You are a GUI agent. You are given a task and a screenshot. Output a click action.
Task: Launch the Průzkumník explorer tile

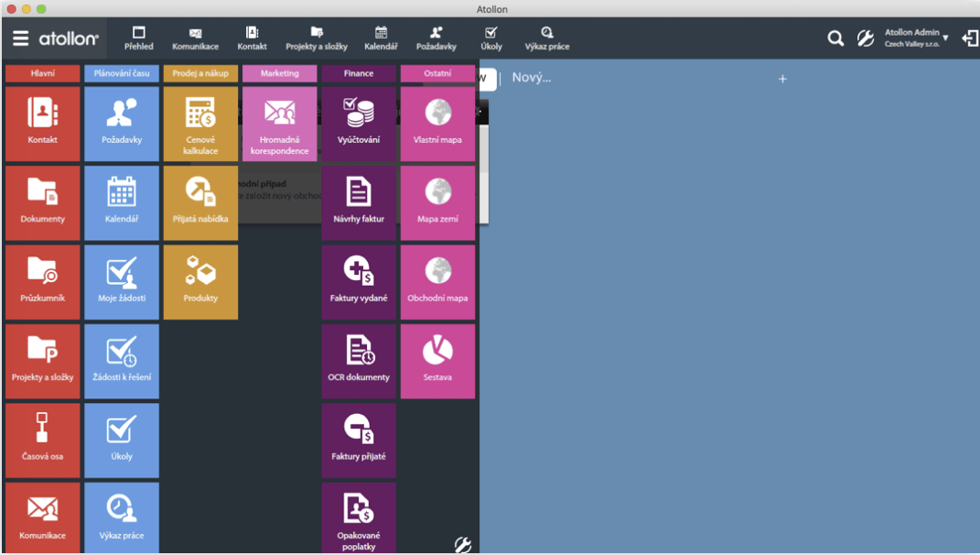pyautogui.click(x=43, y=281)
